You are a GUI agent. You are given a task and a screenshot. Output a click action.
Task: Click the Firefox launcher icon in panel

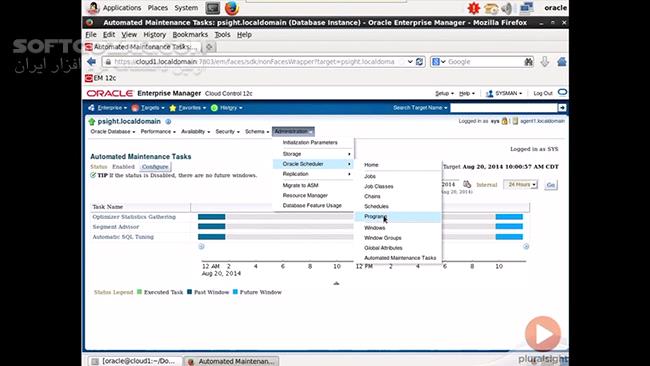[232, 8]
